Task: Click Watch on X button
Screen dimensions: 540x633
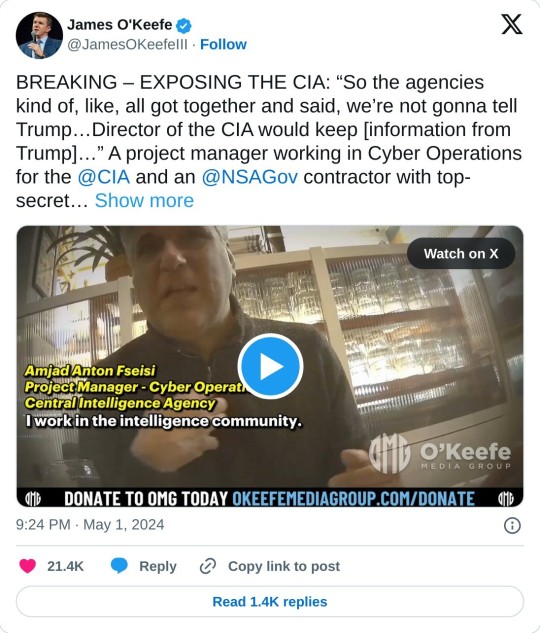Action: (x=461, y=254)
